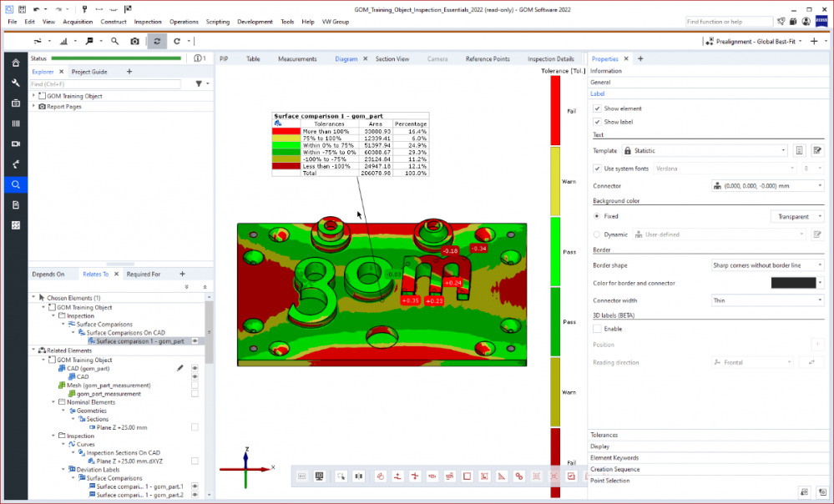The width and height of the screenshot is (834, 504).
Task: Open the home workspace in left sidebar
Action: point(16,63)
